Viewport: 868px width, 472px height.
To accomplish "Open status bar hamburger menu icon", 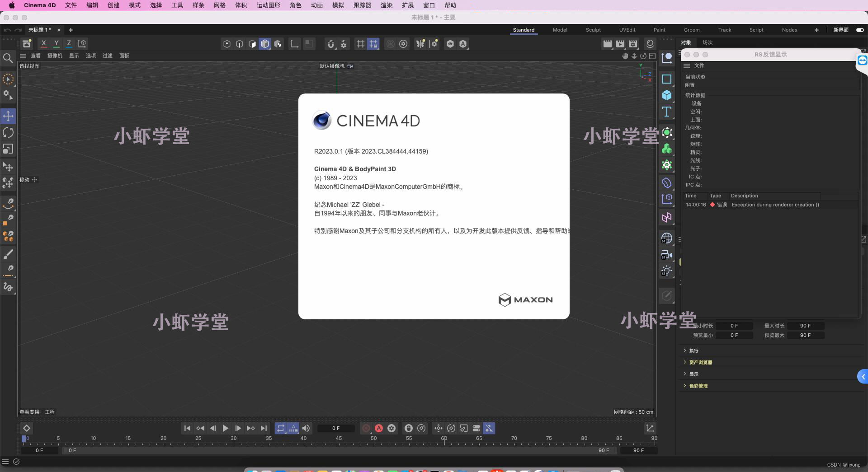I will [x=5, y=462].
